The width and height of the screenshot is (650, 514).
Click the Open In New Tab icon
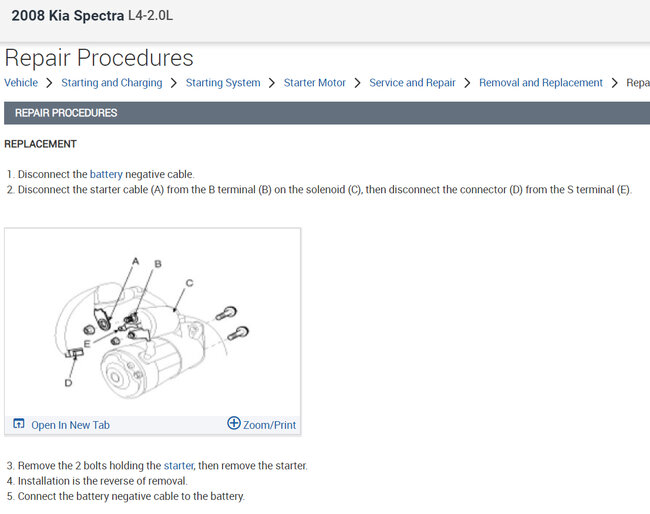click(18, 424)
